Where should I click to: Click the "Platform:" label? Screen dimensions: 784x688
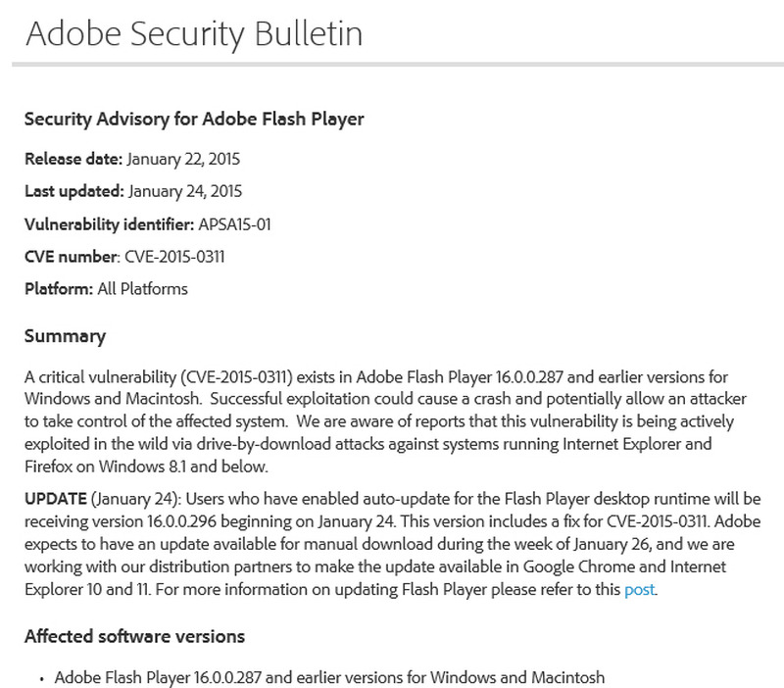click(58, 288)
